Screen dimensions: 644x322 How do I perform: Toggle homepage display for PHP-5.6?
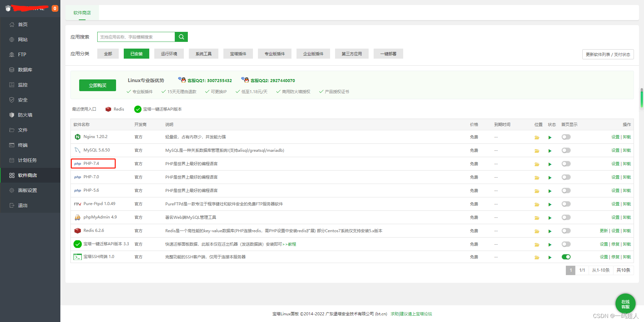tap(566, 191)
